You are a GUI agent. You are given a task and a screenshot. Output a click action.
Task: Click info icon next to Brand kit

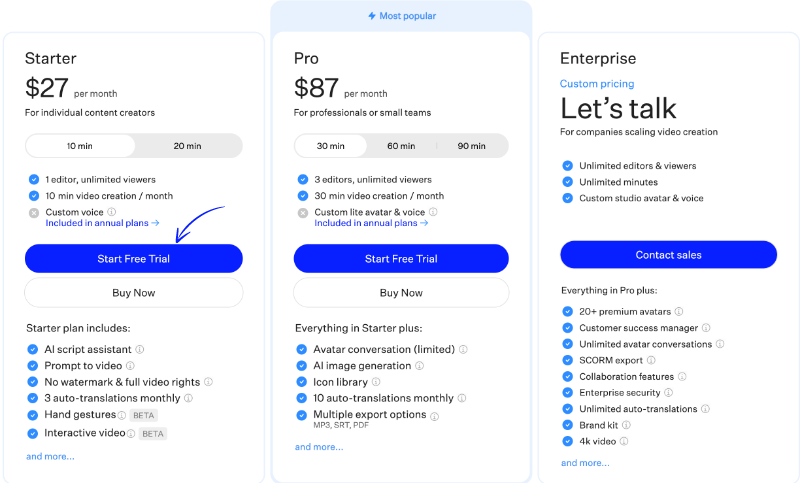click(627, 425)
